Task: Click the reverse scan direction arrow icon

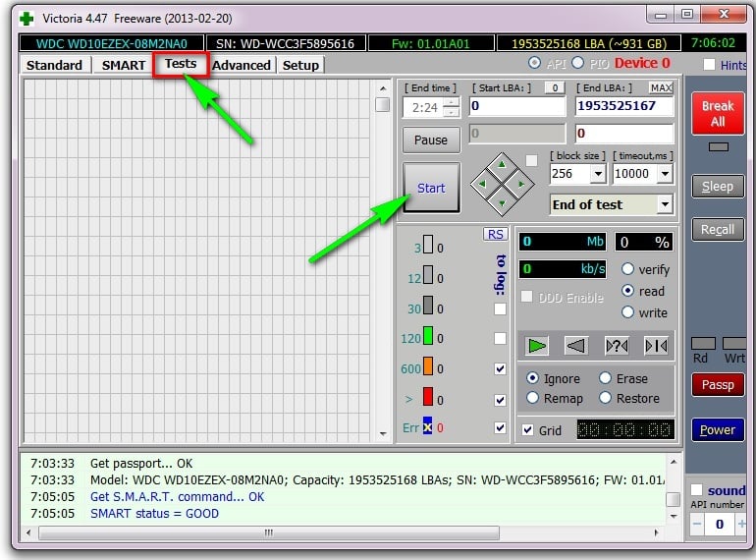Action: [576, 345]
